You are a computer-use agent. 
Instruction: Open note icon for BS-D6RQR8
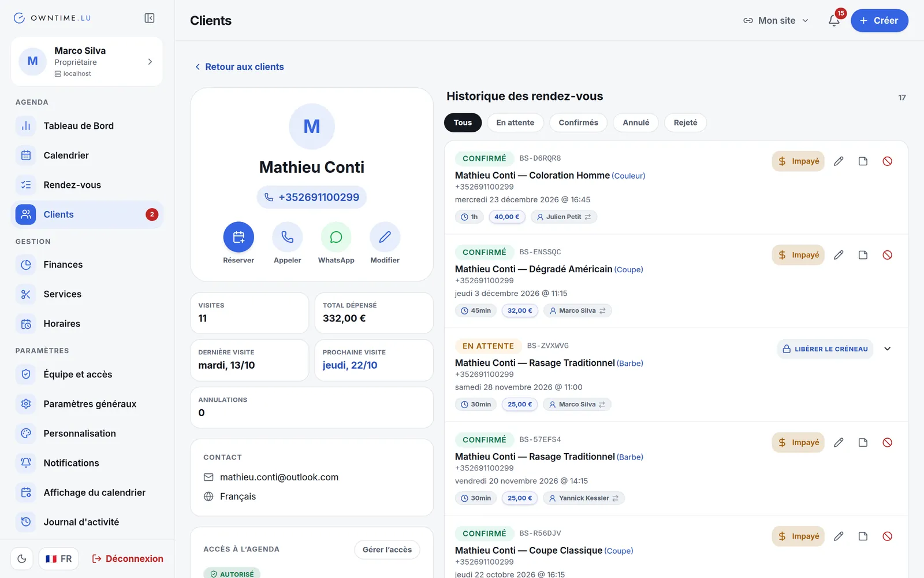(863, 161)
